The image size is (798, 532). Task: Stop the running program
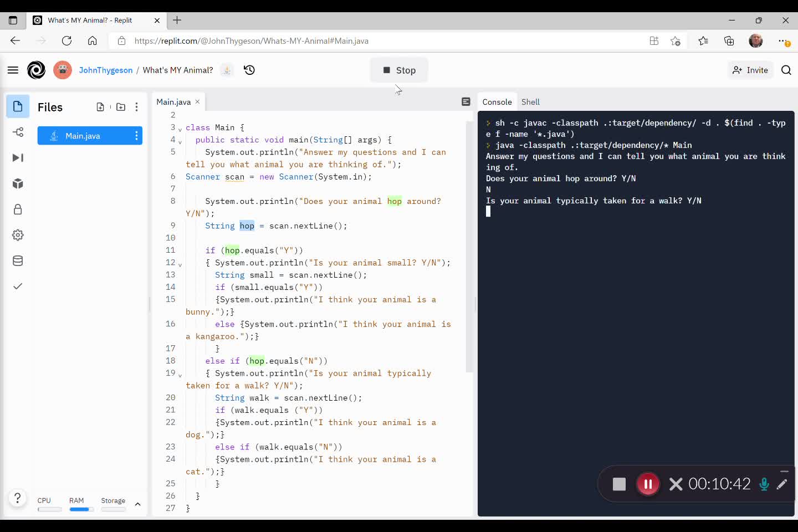coord(399,70)
